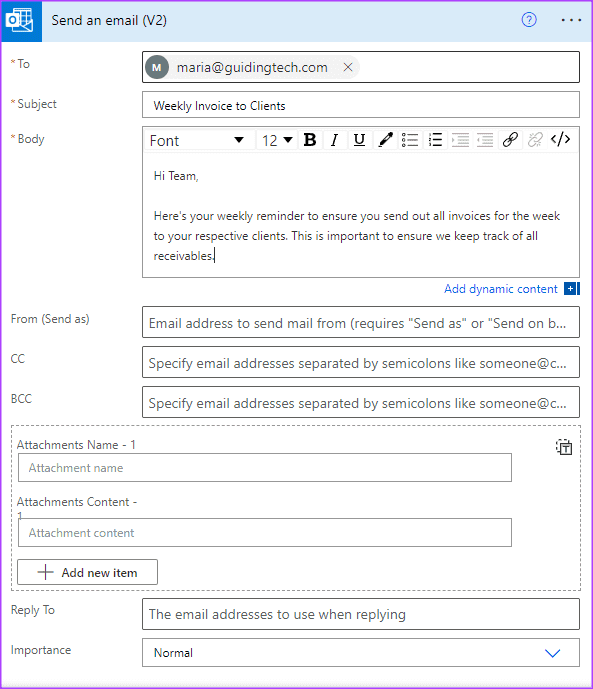Screen dimensions: 593x689
Task: Click the Attachment name field
Action: 265,468
